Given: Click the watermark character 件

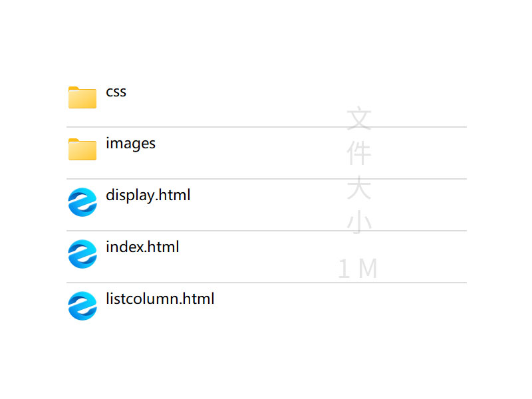Looking at the screenshot, I should tap(359, 154).
